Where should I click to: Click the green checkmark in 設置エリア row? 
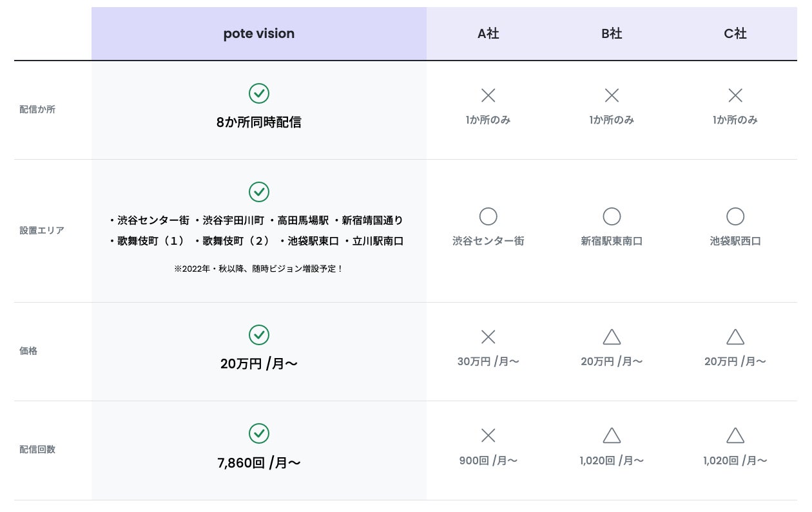pyautogui.click(x=258, y=192)
